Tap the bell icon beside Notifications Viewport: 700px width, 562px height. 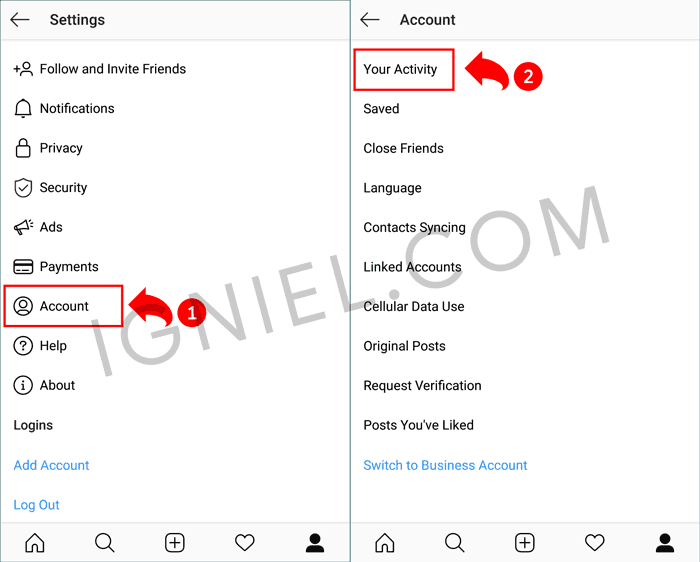[23, 108]
